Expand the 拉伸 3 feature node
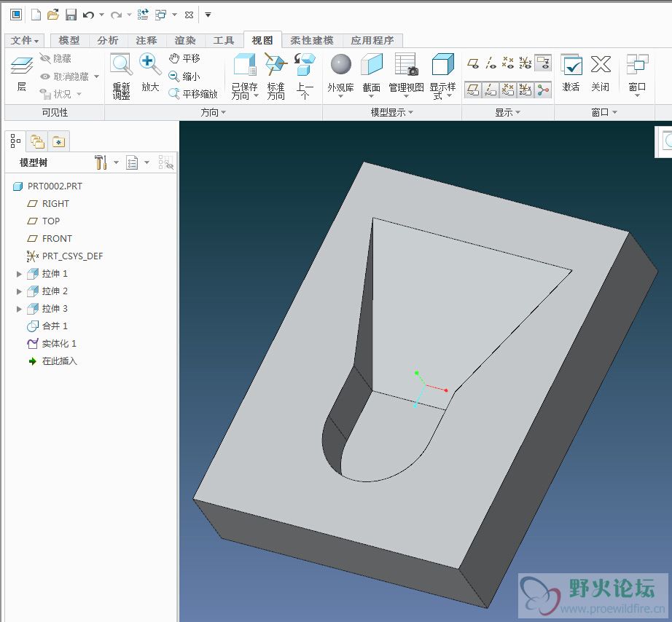672x622 pixels. click(x=20, y=309)
